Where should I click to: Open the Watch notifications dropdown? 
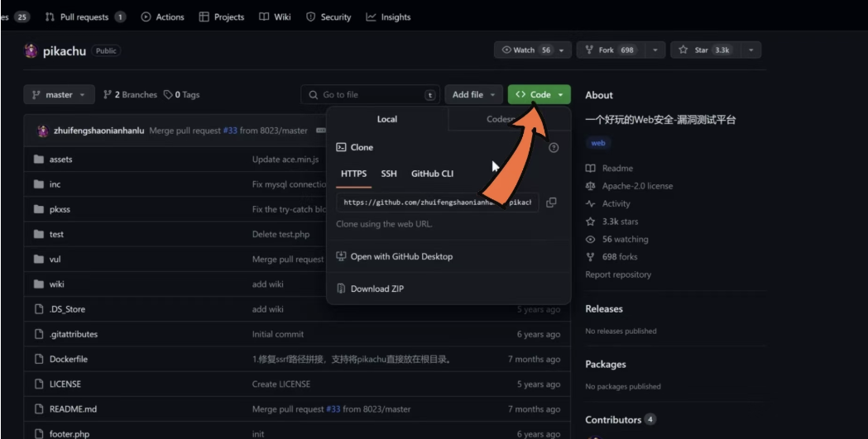click(532, 50)
